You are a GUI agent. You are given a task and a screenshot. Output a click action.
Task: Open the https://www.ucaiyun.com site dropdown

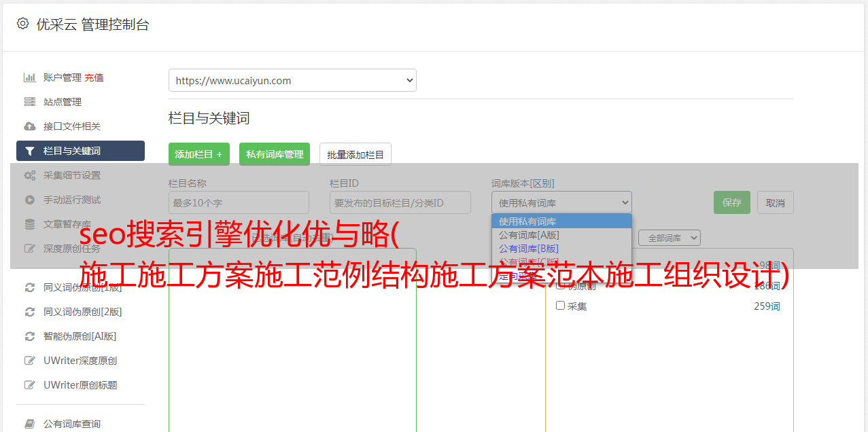(292, 80)
